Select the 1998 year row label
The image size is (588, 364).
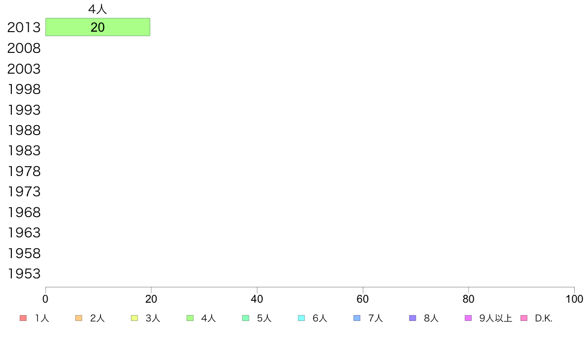tap(24, 89)
